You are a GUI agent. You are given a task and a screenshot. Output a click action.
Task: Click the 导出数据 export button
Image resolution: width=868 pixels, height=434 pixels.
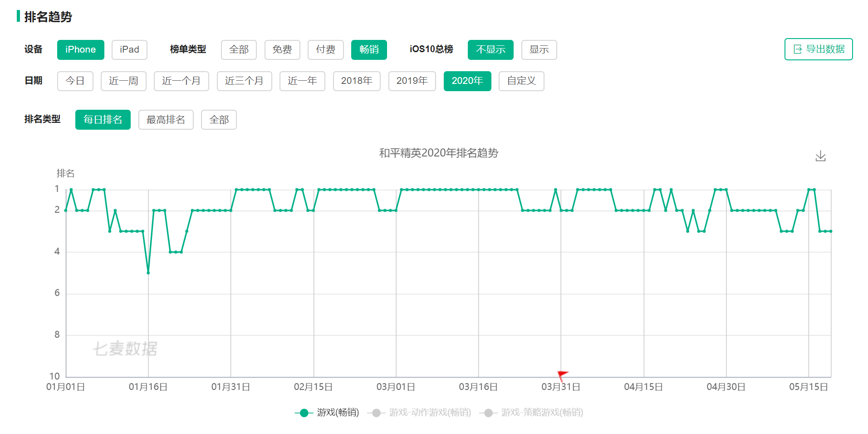tap(819, 49)
